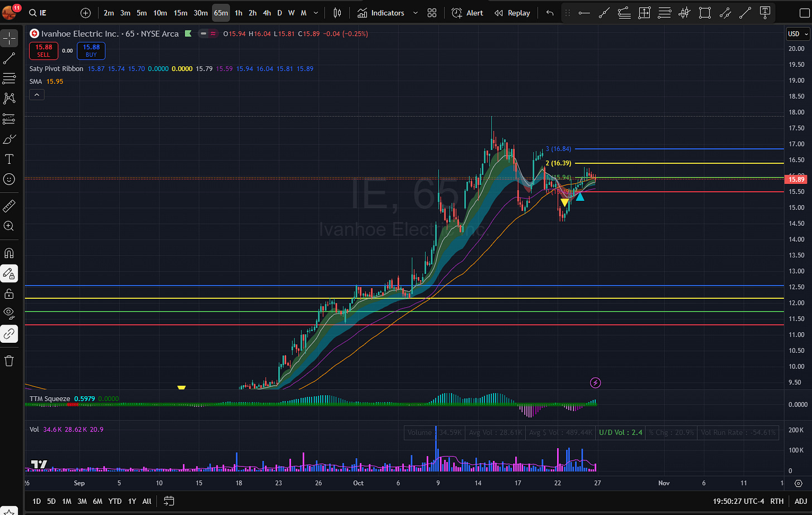Select horizontal ray tool in favorites toolbar

584,13
